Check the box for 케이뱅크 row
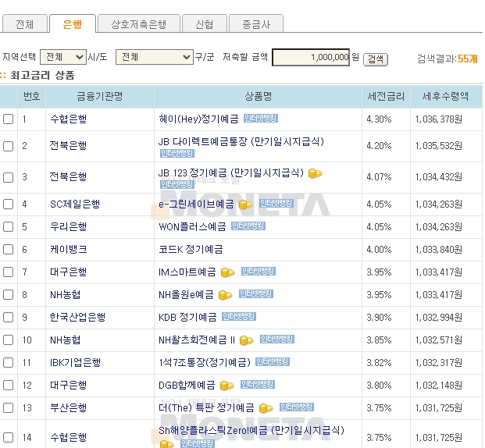Screen dimensions: 485x448 tap(9, 249)
